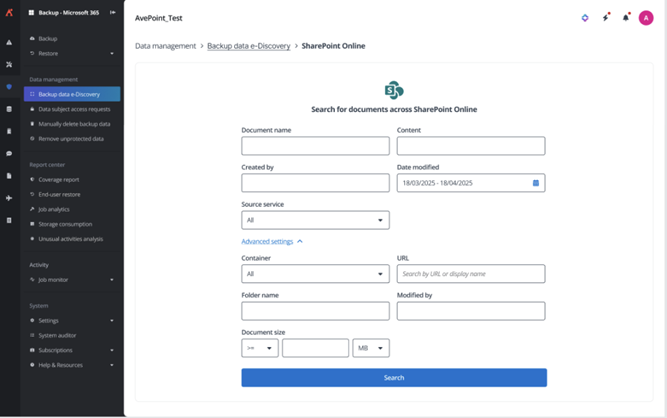Image resolution: width=667 pixels, height=418 pixels.
Task: Open calendar picker in Date modified field
Action: pos(536,183)
